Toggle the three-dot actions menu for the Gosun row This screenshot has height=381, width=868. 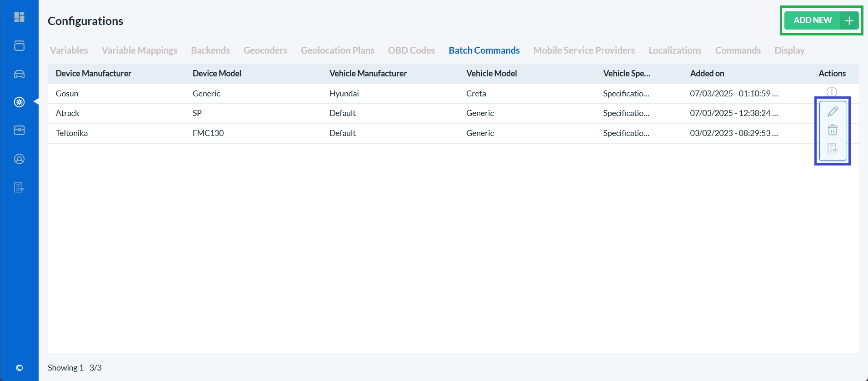click(x=832, y=92)
